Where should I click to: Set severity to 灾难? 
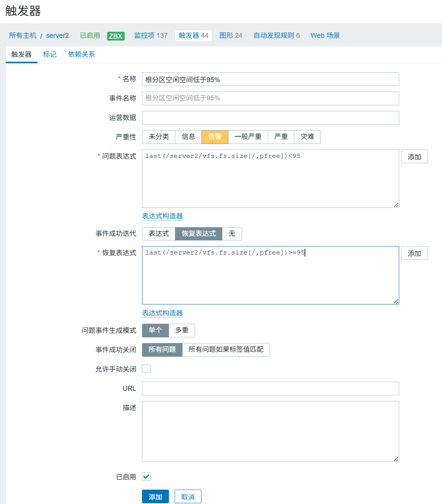click(307, 137)
